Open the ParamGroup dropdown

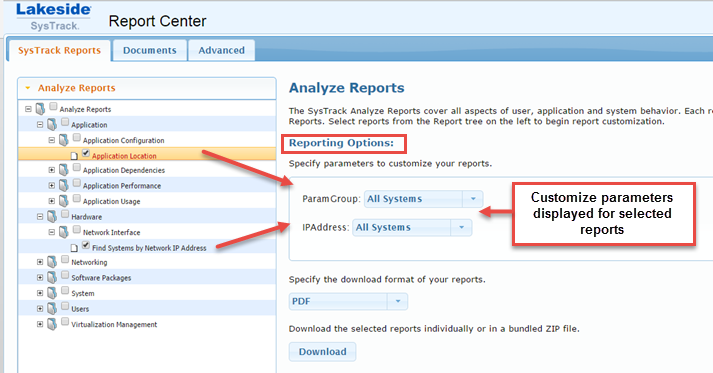tap(423, 199)
